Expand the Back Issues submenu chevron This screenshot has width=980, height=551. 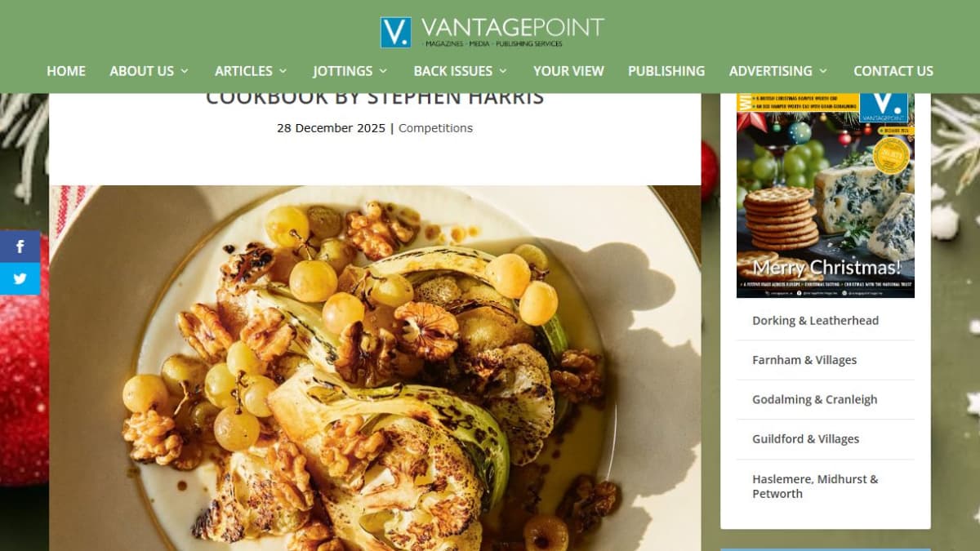[503, 71]
